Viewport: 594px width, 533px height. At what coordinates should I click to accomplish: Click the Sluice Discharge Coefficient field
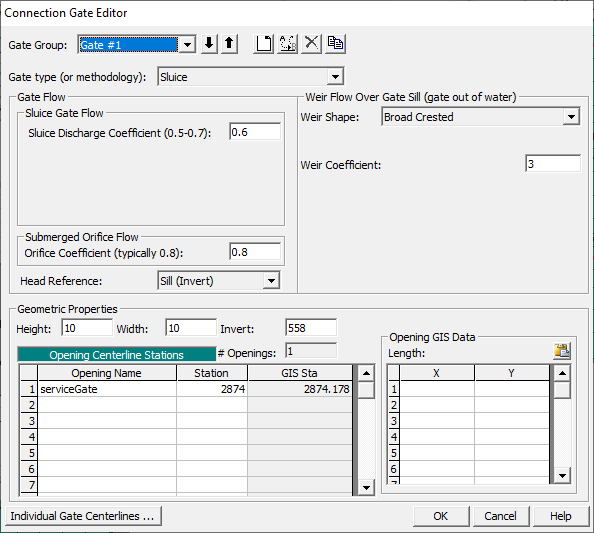255,132
